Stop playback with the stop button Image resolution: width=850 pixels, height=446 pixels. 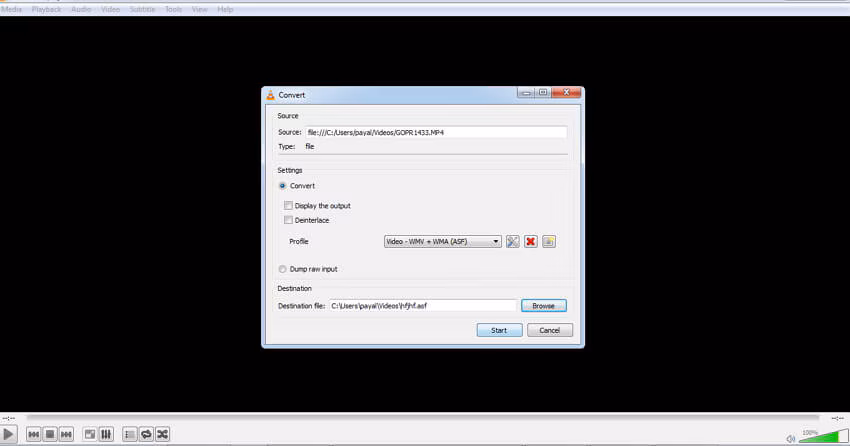tap(50, 434)
